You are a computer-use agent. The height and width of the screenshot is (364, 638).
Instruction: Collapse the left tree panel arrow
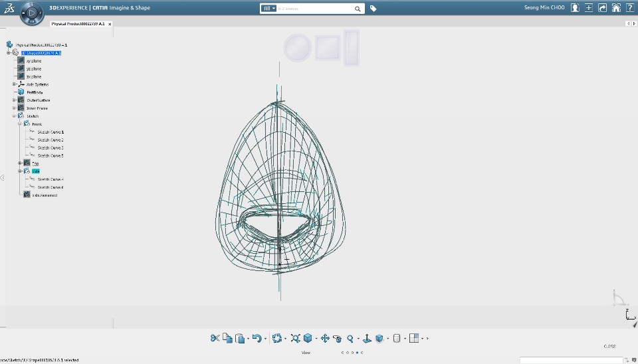pyautogui.click(x=3, y=178)
